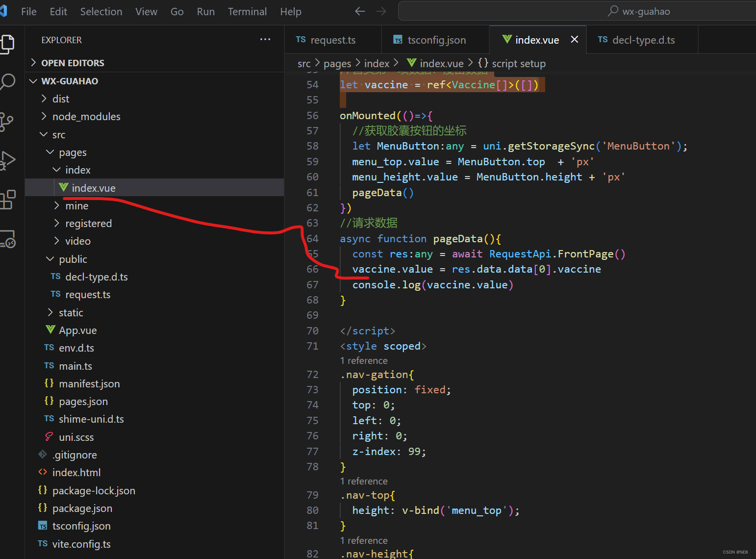
Task: Click the Explorer more actions ellipsis
Action: tap(265, 40)
